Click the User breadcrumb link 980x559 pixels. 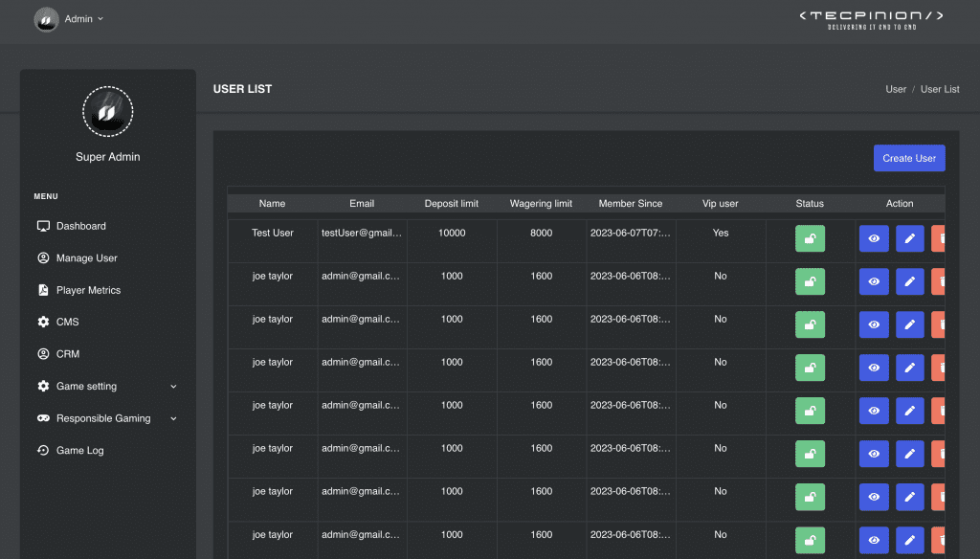[x=896, y=89]
